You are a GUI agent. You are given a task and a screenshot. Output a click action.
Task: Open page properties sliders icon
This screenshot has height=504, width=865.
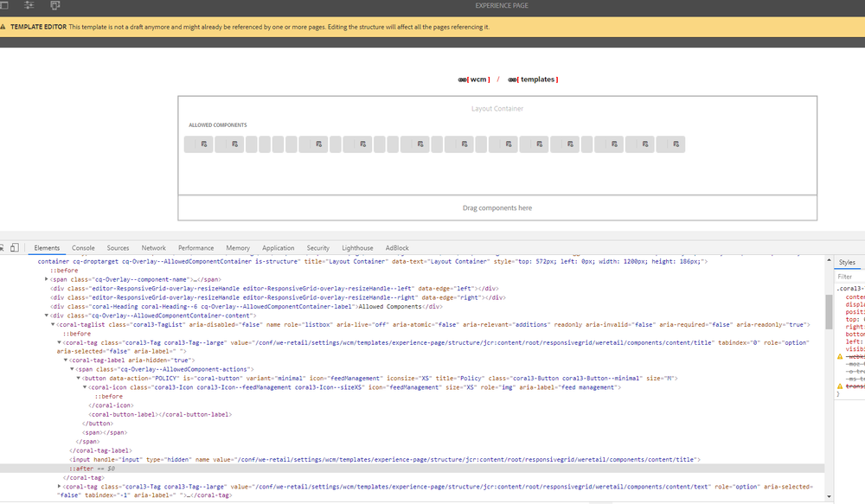coord(29,5)
